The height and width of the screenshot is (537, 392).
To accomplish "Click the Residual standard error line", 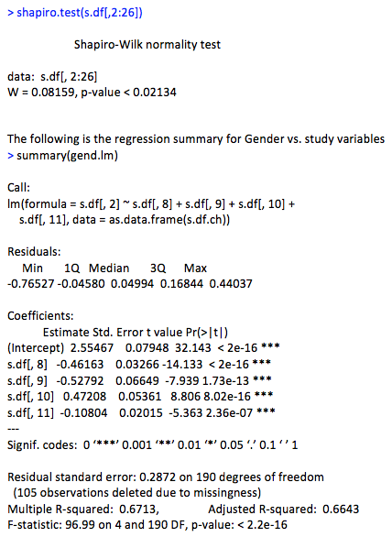I will (166, 477).
